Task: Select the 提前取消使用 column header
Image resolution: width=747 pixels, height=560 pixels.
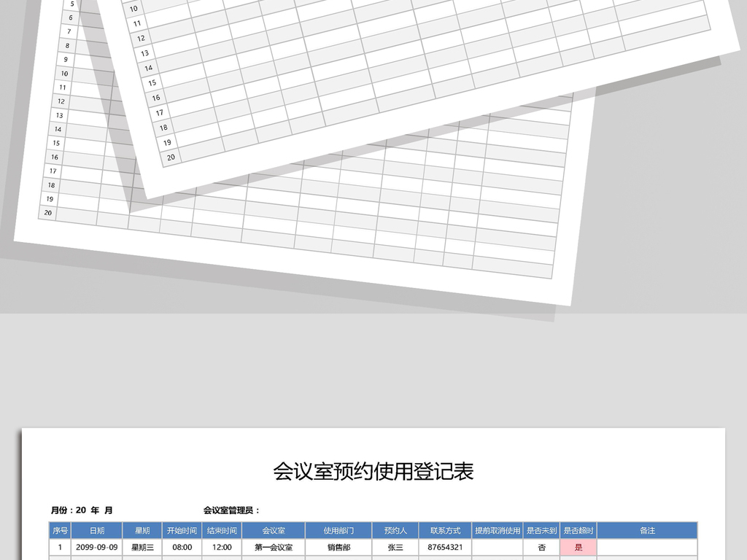Action: point(500,530)
